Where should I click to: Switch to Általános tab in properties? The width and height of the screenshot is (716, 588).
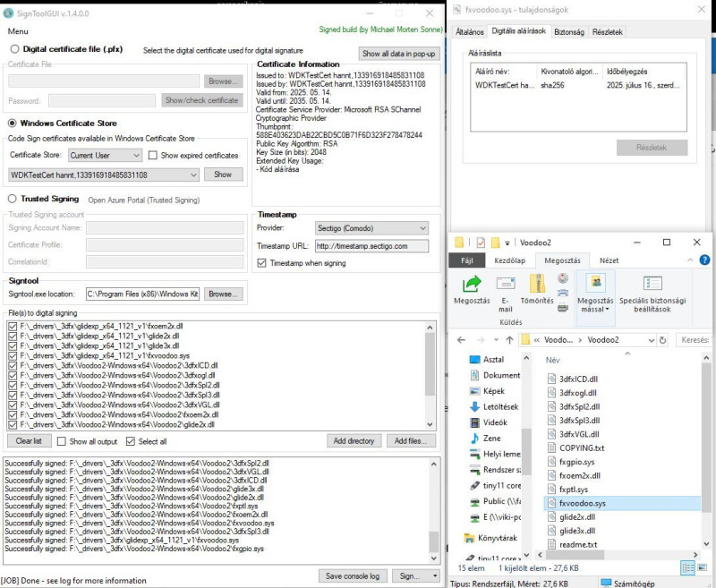pyautogui.click(x=469, y=31)
